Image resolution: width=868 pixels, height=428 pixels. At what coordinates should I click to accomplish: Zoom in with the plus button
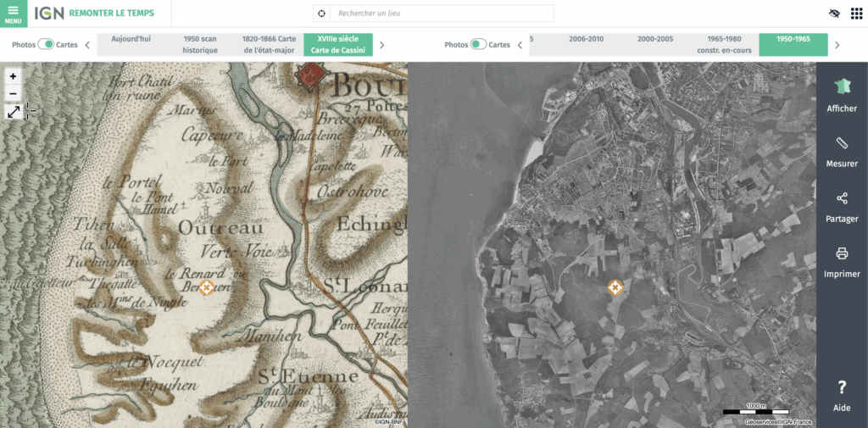point(13,76)
